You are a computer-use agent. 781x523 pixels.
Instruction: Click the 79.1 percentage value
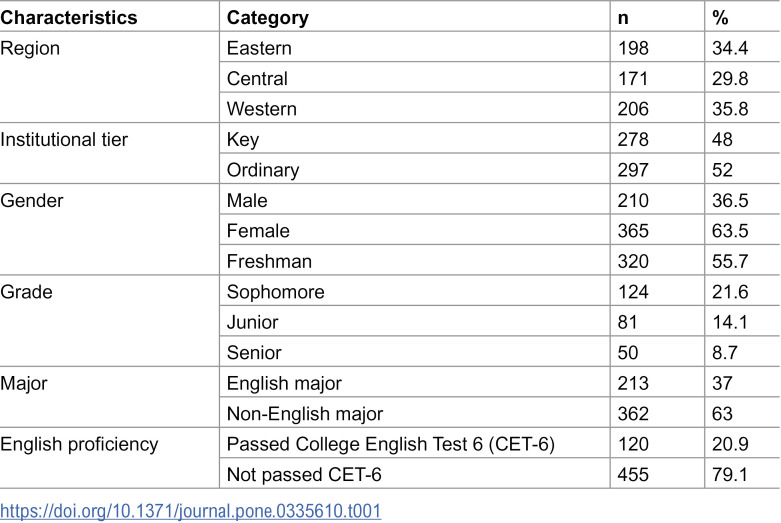click(730, 475)
